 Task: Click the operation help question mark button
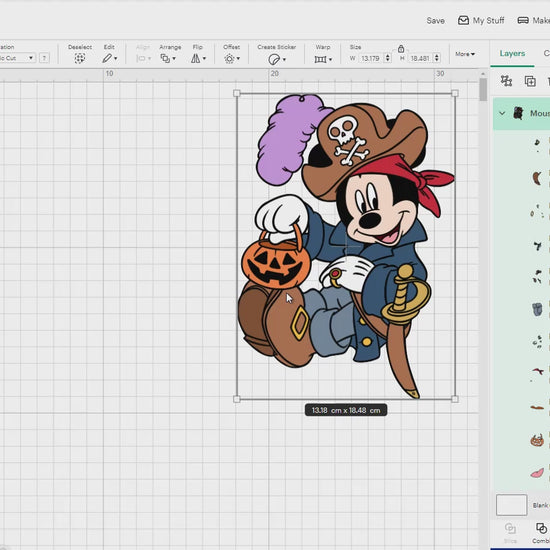(44, 58)
